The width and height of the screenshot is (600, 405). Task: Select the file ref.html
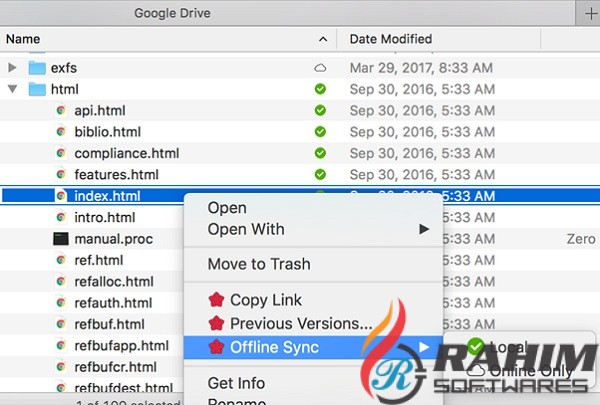(99, 260)
